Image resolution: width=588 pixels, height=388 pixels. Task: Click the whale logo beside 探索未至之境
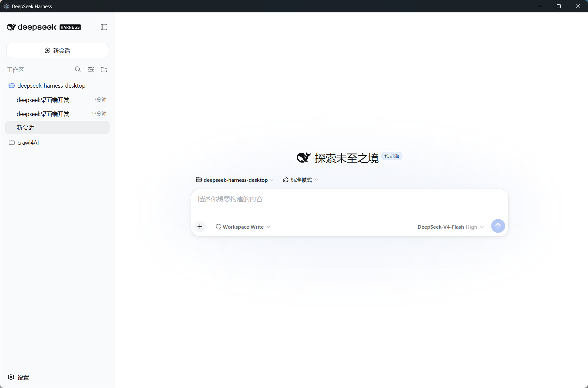coord(303,158)
